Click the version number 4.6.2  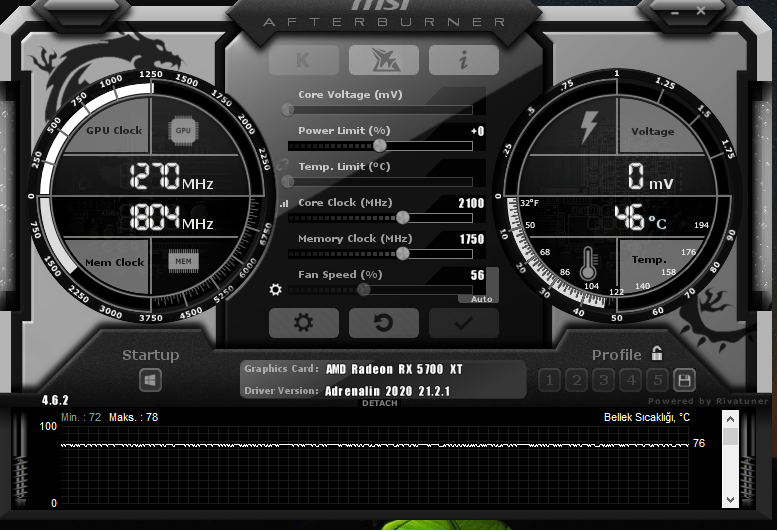[55, 400]
